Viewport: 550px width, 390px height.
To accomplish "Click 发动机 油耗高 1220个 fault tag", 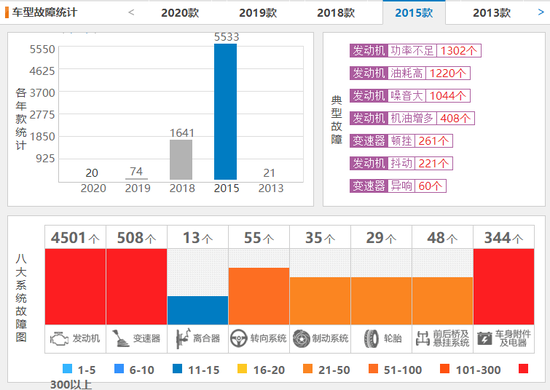I will click(x=410, y=73).
